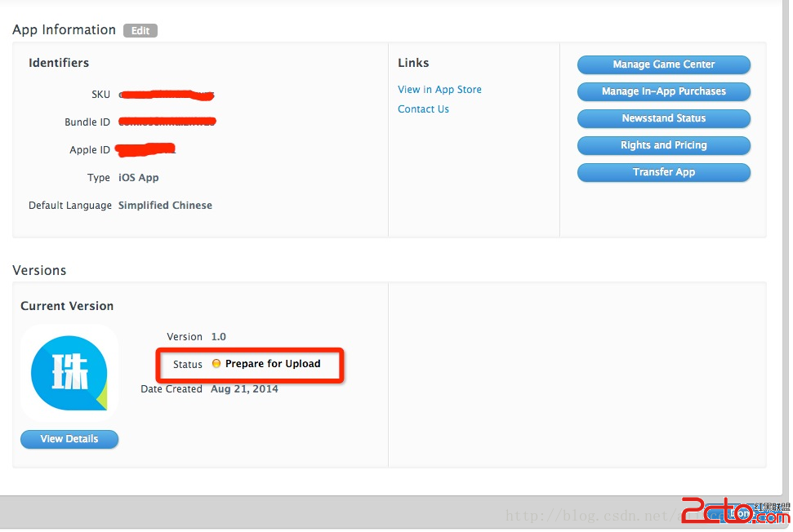Click the Transfer App button
Viewport: 793px width, 532px height.
point(663,172)
